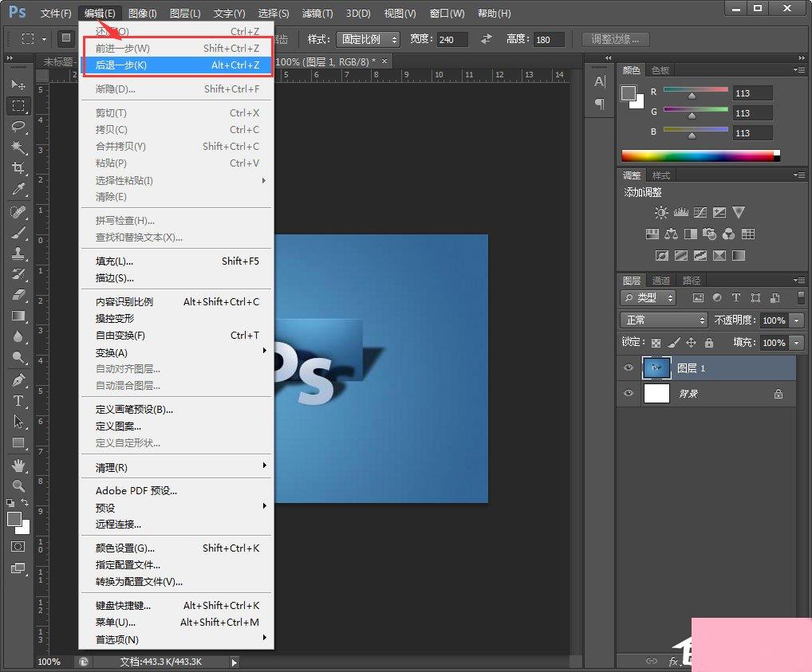Open status bar info arrow button
The width and height of the screenshot is (812, 672).
point(234,662)
